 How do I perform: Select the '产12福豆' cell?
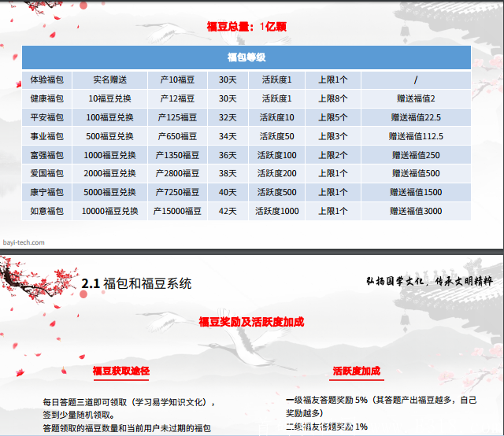(177, 98)
